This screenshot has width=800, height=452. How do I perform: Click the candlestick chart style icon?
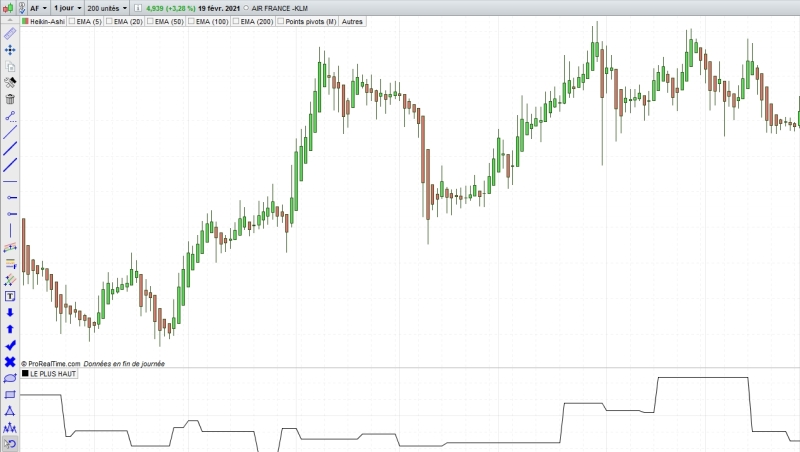click(8, 8)
